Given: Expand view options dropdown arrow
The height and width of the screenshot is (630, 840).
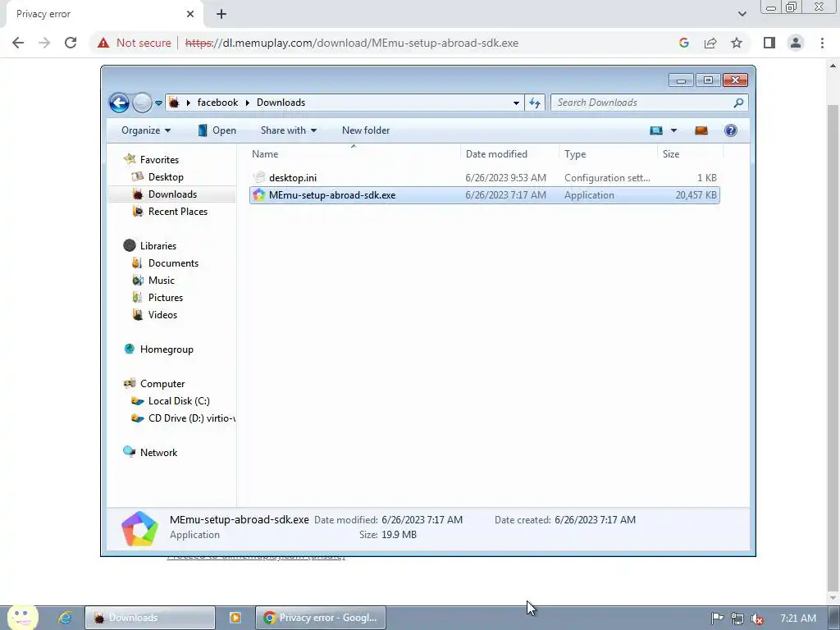Looking at the screenshot, I should pos(673,130).
